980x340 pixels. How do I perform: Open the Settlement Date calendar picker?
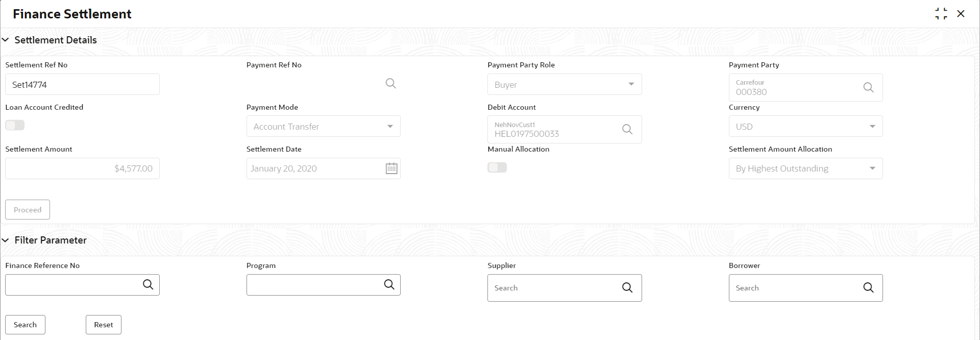[x=391, y=168]
